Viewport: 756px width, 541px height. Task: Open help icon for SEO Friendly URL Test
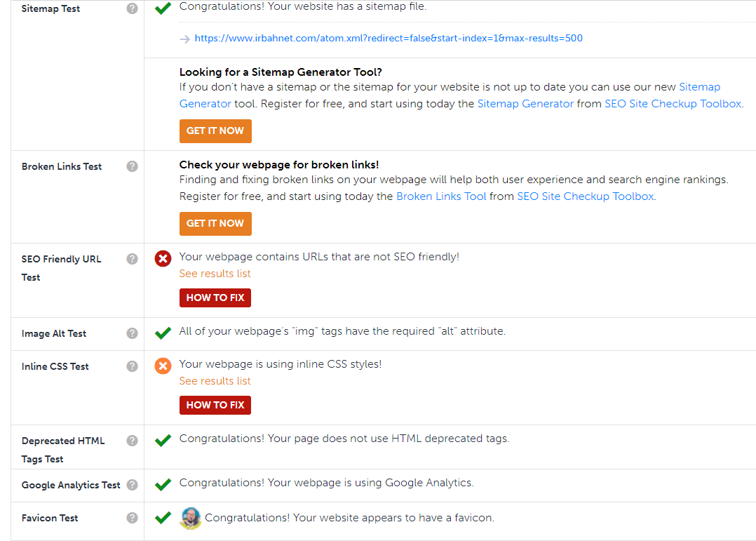[132, 259]
